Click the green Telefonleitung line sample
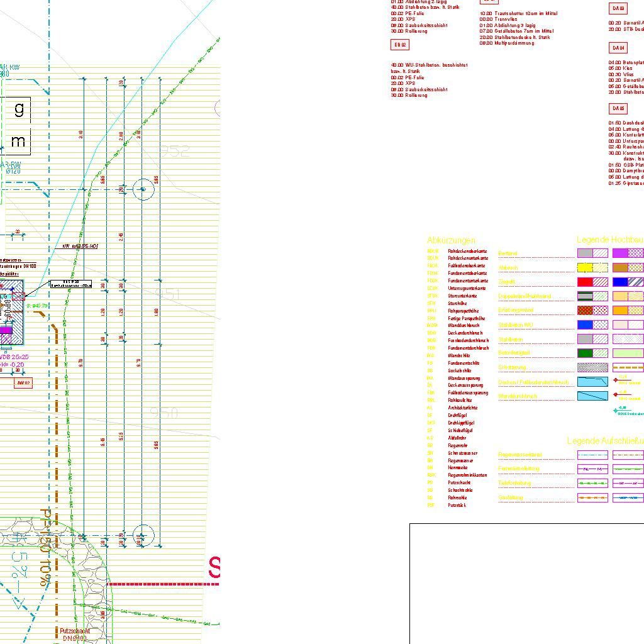 tap(592, 484)
